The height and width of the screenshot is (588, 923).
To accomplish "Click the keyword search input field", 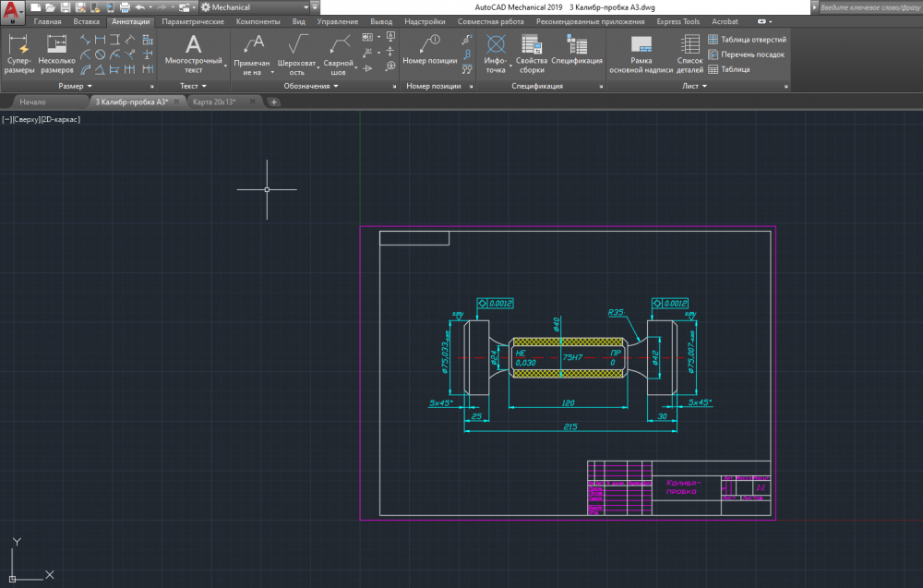I will point(868,7).
